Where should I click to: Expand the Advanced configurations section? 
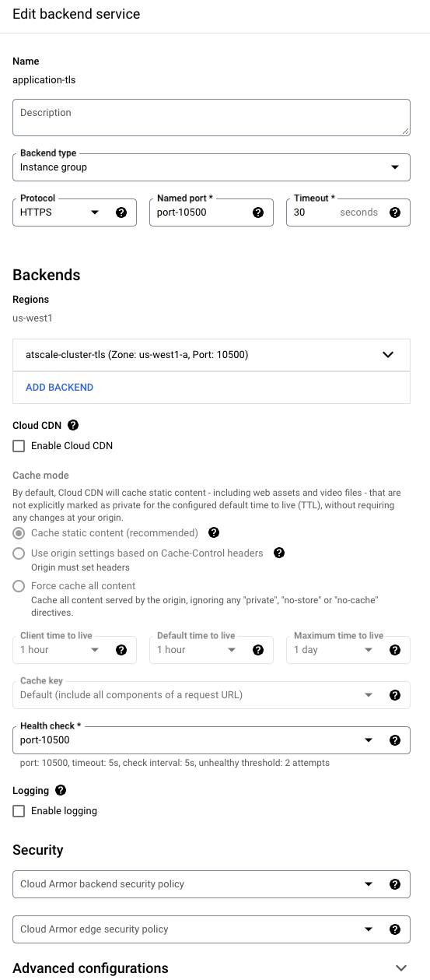pyautogui.click(x=210, y=968)
